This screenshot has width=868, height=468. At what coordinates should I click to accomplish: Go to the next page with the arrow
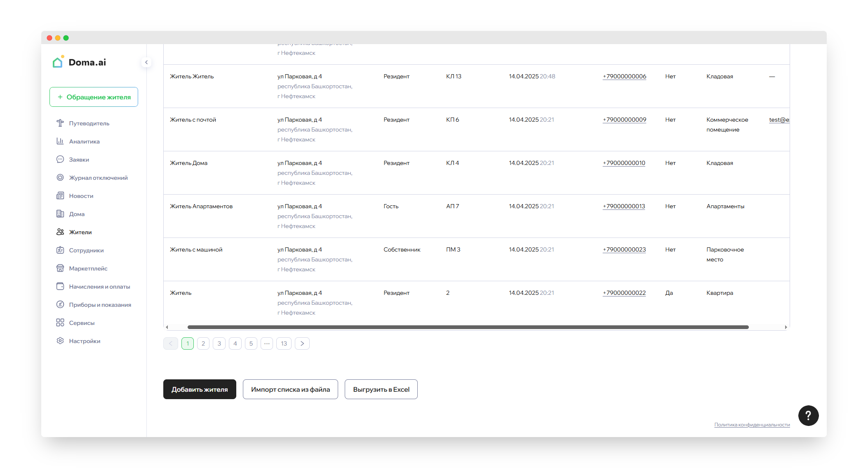pos(302,343)
